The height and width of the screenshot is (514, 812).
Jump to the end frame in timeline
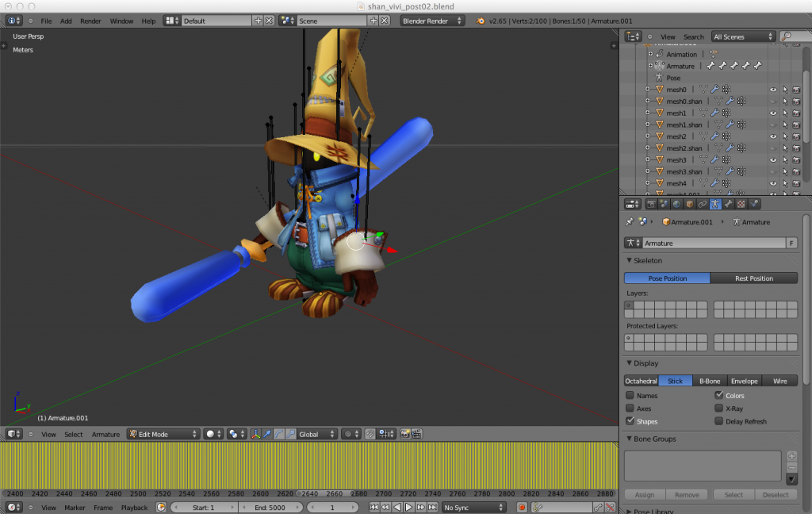click(432, 508)
